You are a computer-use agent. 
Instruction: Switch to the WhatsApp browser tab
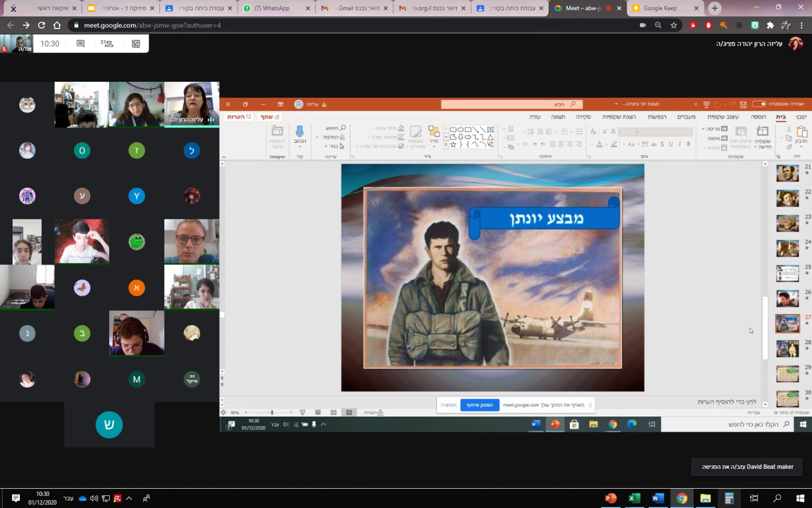tap(277, 8)
